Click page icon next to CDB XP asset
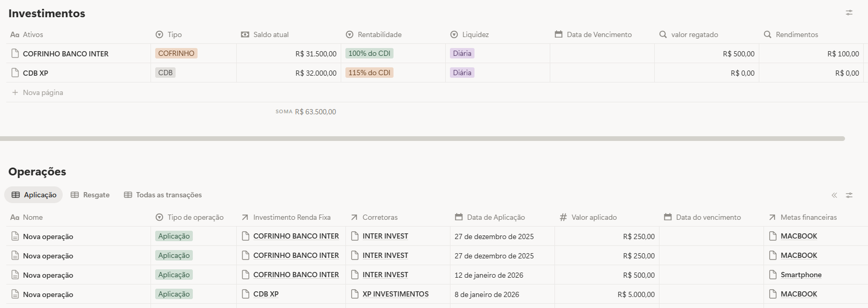 pyautogui.click(x=15, y=73)
